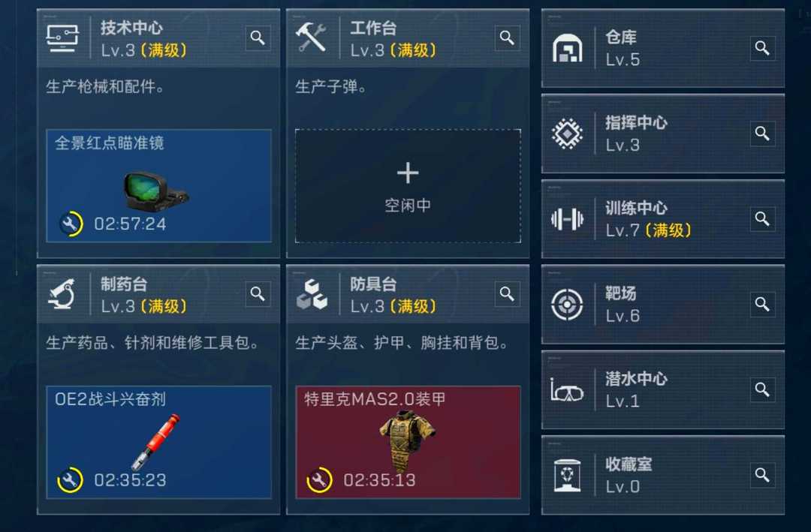Open the 训练中心 Lv.7 facility entry
The width and height of the screenshot is (811, 532).
pyautogui.click(x=662, y=219)
